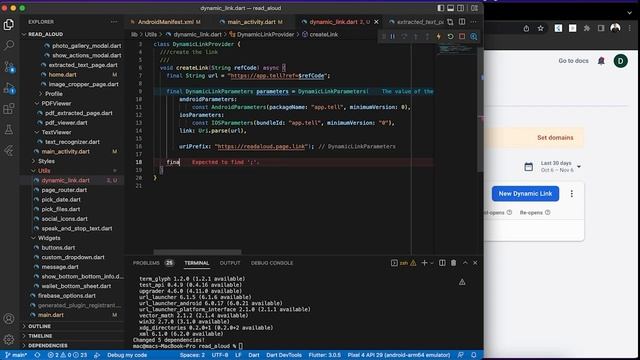
Task: Open the Explorer view in activity bar
Action: (x=9, y=24)
